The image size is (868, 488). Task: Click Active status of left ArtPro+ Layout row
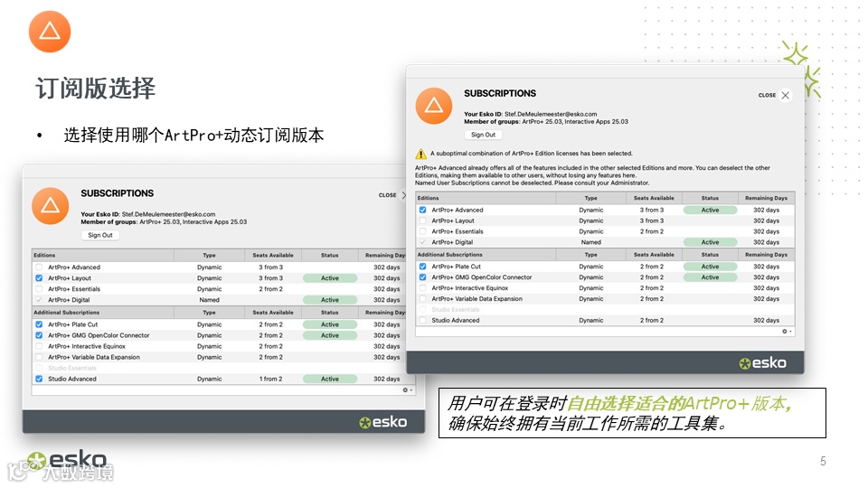(x=330, y=278)
